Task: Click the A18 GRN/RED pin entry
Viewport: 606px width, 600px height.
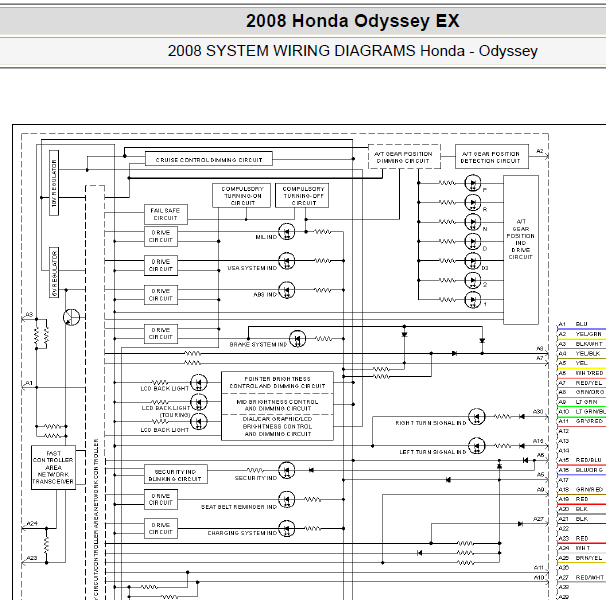Action: point(582,489)
